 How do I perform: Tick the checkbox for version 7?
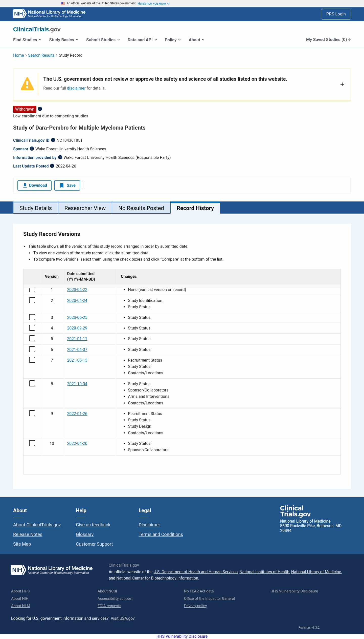point(32,360)
